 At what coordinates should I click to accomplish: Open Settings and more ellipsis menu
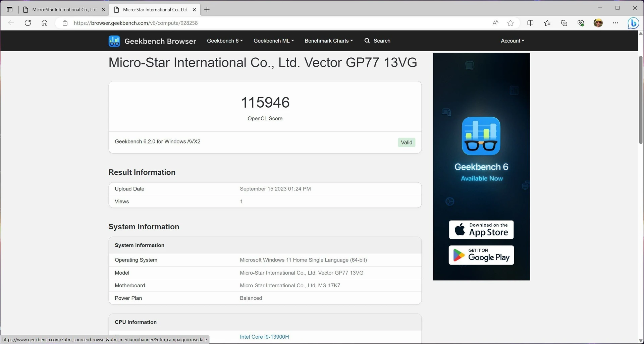tap(615, 23)
